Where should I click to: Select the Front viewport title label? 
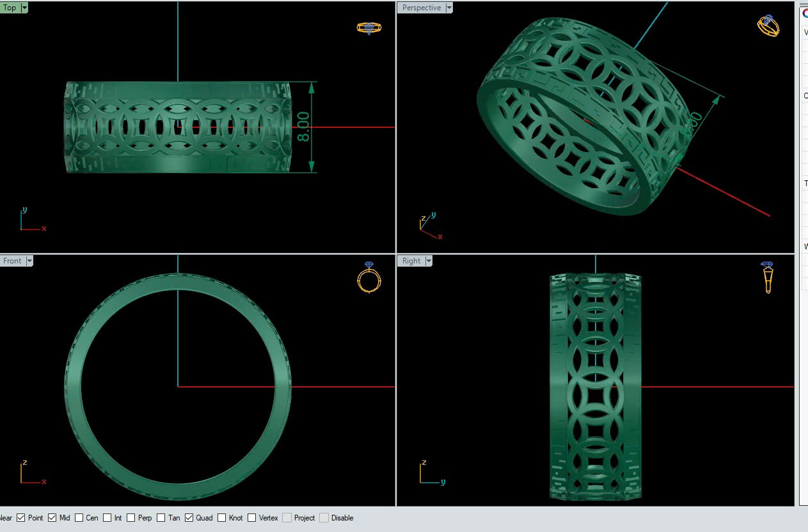pos(12,261)
